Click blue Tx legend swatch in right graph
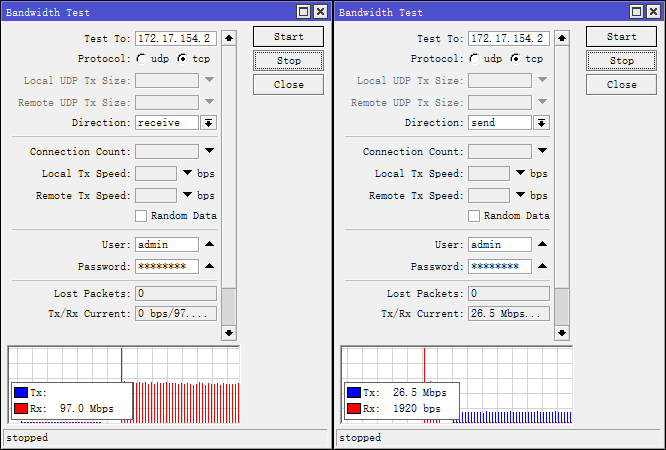 [x=353, y=393]
